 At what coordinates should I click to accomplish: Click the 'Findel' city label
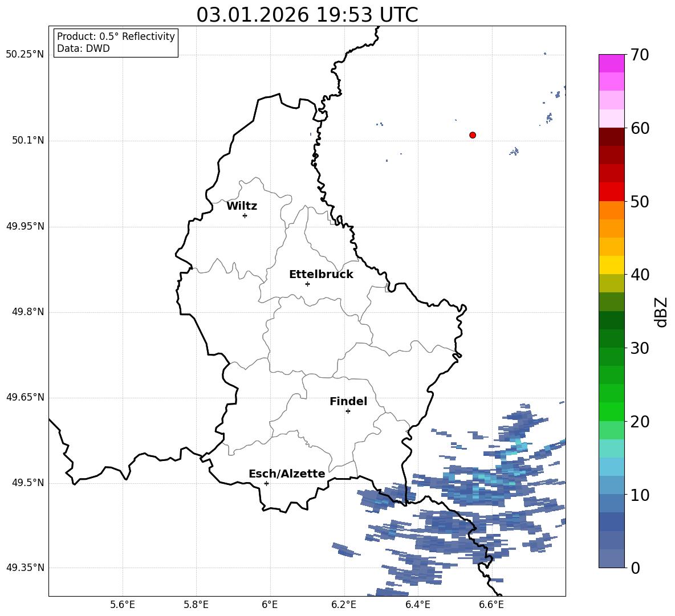[348, 401]
